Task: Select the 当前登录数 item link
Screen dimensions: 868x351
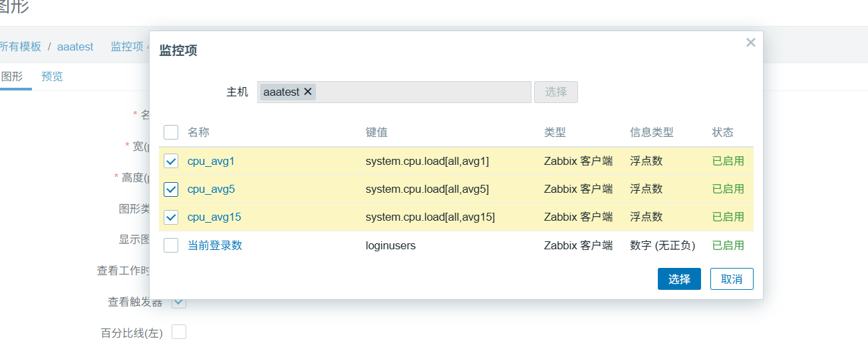Action: click(215, 245)
